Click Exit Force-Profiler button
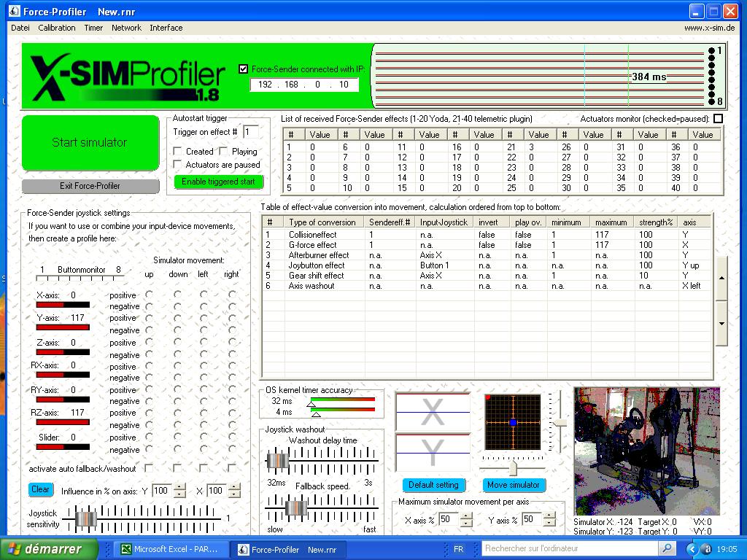This screenshot has height=560, width=747. pyautogui.click(x=90, y=186)
